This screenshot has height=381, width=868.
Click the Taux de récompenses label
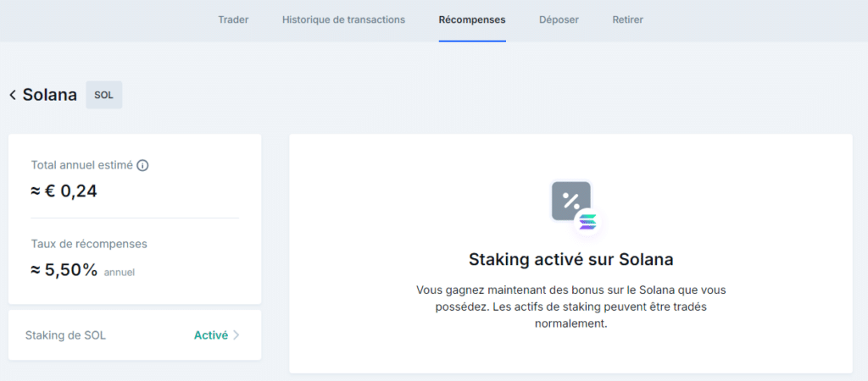pos(88,244)
